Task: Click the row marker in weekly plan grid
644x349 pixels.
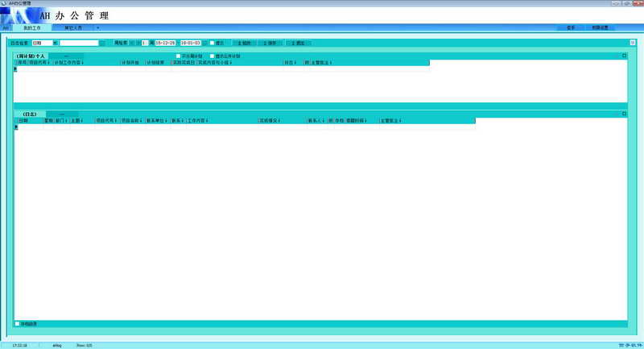Action: click(15, 69)
